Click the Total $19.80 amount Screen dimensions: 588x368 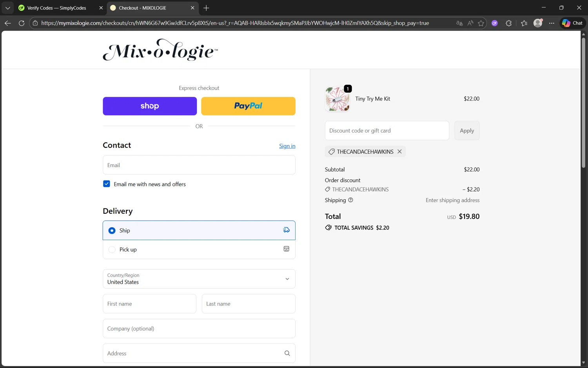click(x=469, y=217)
